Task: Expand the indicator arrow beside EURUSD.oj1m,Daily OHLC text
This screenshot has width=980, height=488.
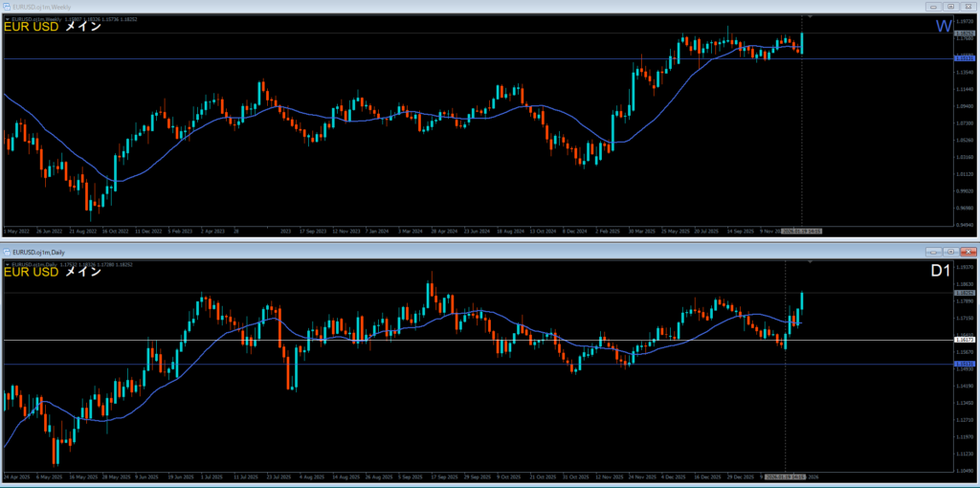Action: tap(7, 265)
